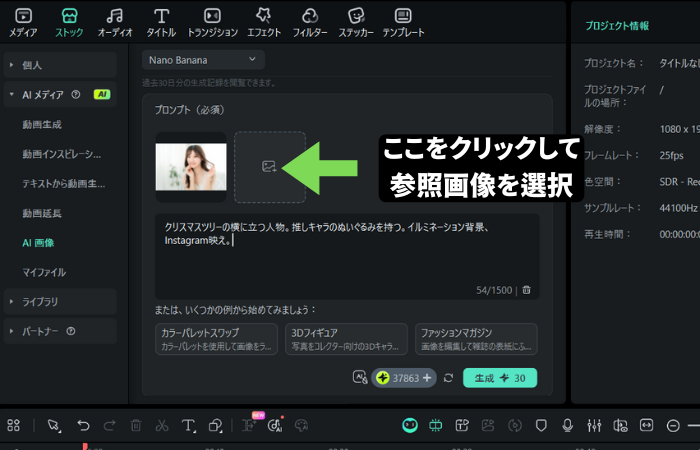This screenshot has width=700, height=450.
Task: Open the green AI copilot robot icon
Action: click(410, 425)
